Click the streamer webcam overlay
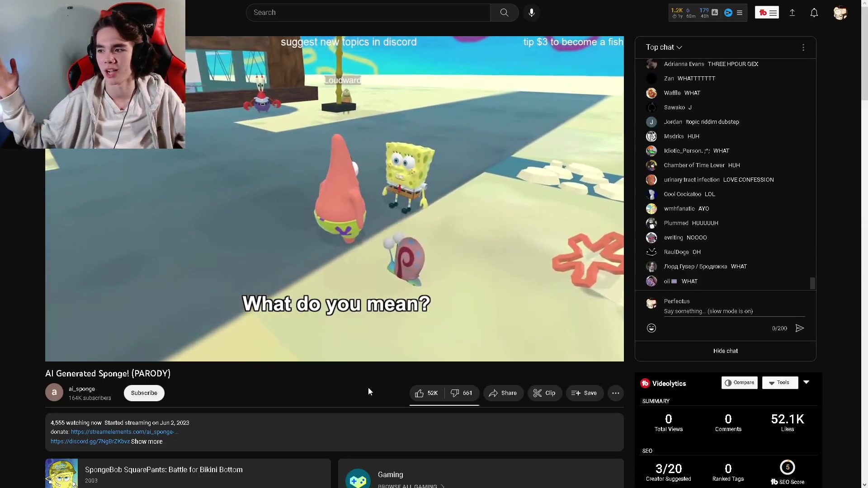The height and width of the screenshot is (488, 868). (93, 74)
